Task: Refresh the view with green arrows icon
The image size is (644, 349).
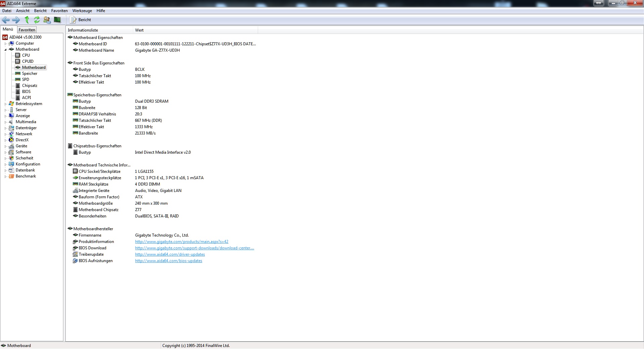Action: click(37, 20)
